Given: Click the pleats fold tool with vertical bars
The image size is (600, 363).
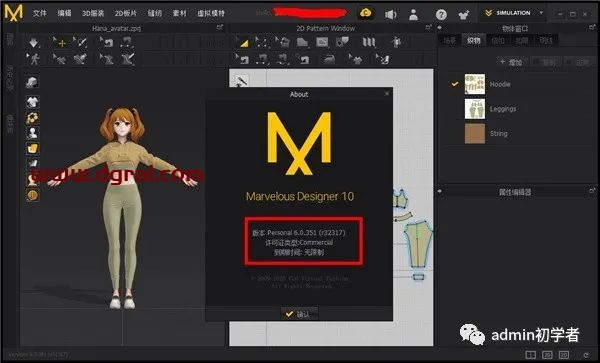Looking at the screenshot, I should (x=369, y=42).
